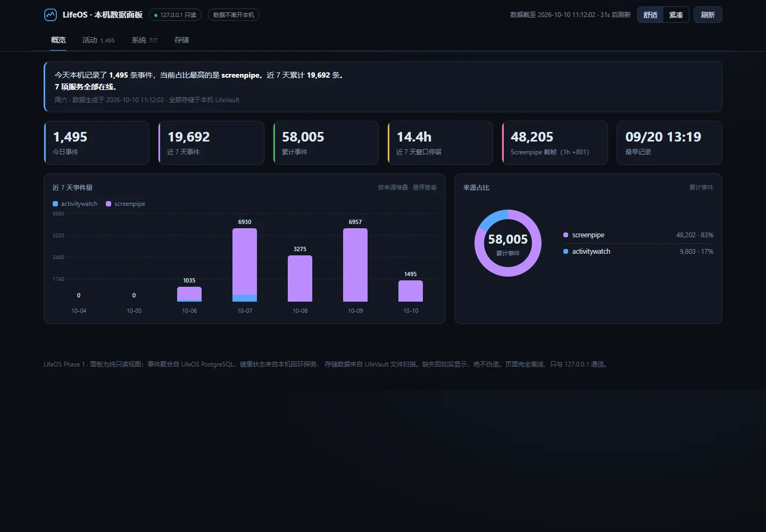Click the 数据不离开本机 badge
Viewport: 766px width, 532px height.
(234, 15)
